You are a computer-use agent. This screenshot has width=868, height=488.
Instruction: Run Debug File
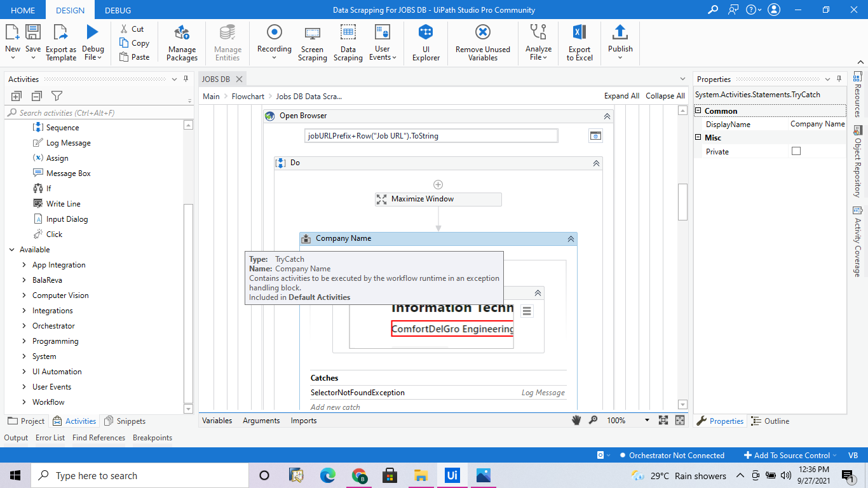93,43
